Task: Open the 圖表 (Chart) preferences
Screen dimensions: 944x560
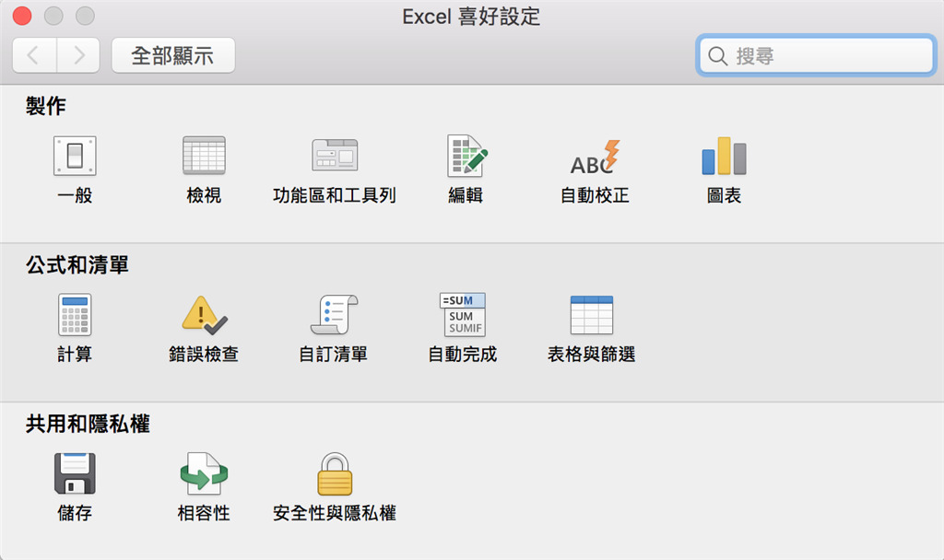Action: [725, 170]
